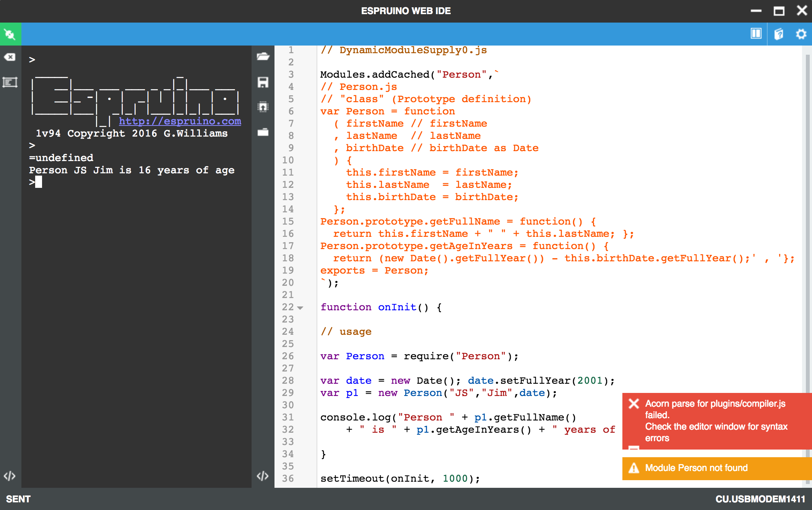Clear the terminal with the backspace icon
812x510 pixels.
(10, 57)
